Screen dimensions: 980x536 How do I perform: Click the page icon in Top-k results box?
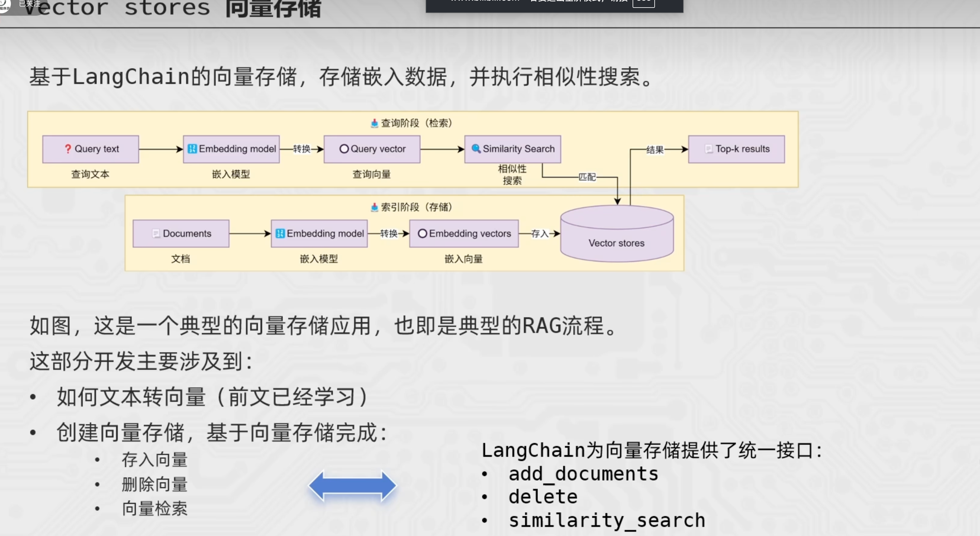[x=708, y=149]
